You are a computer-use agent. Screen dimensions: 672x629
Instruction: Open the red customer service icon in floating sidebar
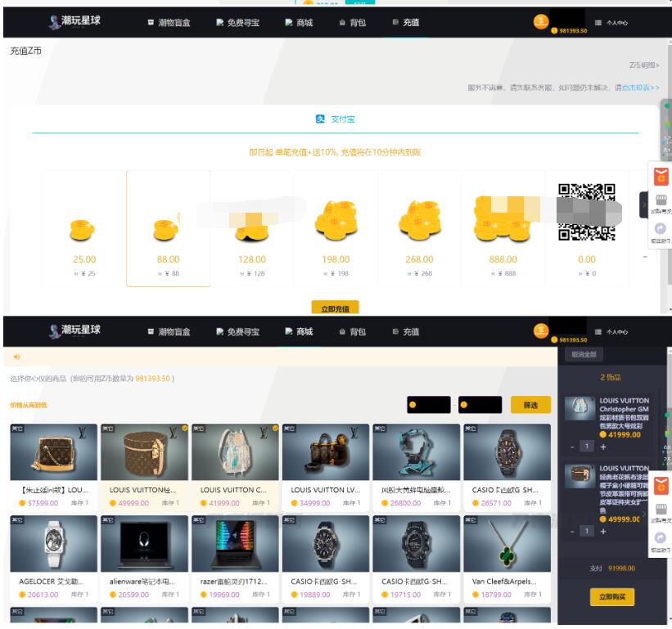coord(661,177)
